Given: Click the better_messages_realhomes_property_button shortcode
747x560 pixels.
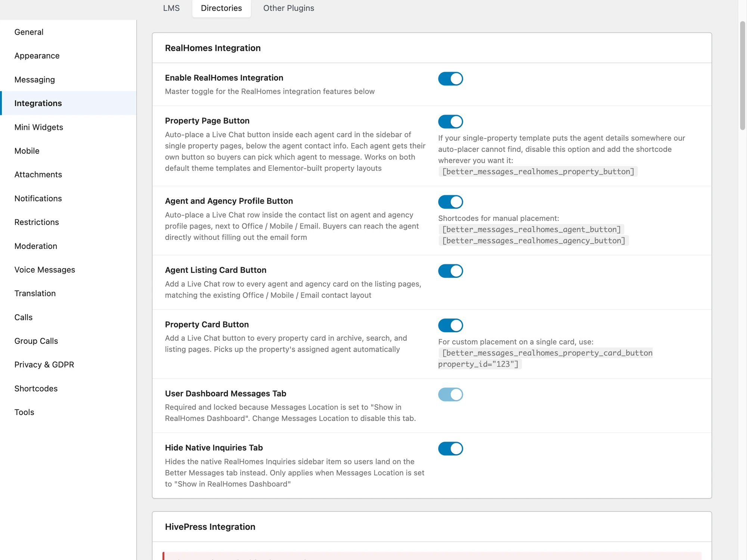Looking at the screenshot, I should [538, 172].
